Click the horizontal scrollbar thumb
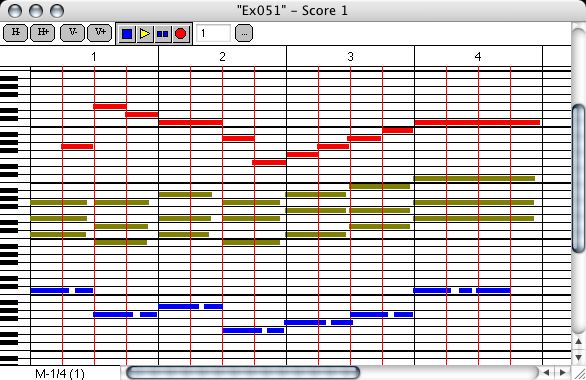Screen dimensions: 586x380 pos(243,373)
